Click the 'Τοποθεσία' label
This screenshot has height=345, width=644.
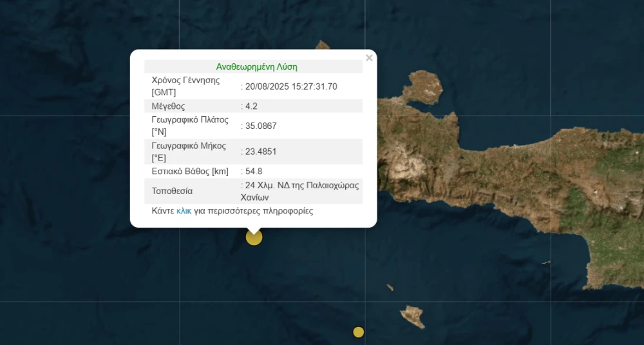coord(172,192)
